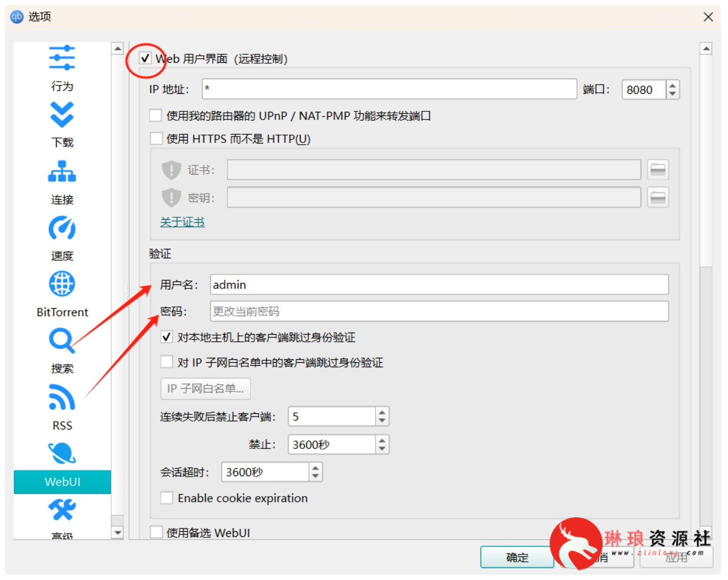This screenshot has height=580, width=728.
Task: Toggle 对本地主机上的客户端跳过身份验证 checkbox
Action: tap(166, 337)
